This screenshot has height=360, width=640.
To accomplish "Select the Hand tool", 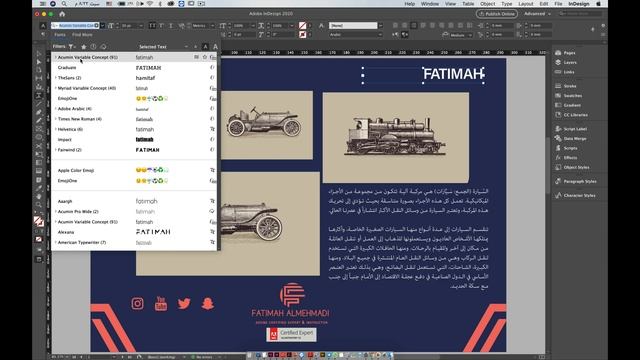I will pos(39,196).
